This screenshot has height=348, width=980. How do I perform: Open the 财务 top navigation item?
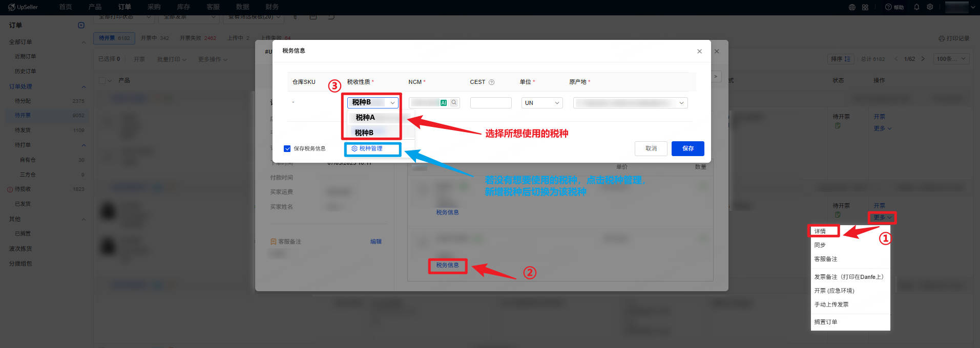click(272, 7)
